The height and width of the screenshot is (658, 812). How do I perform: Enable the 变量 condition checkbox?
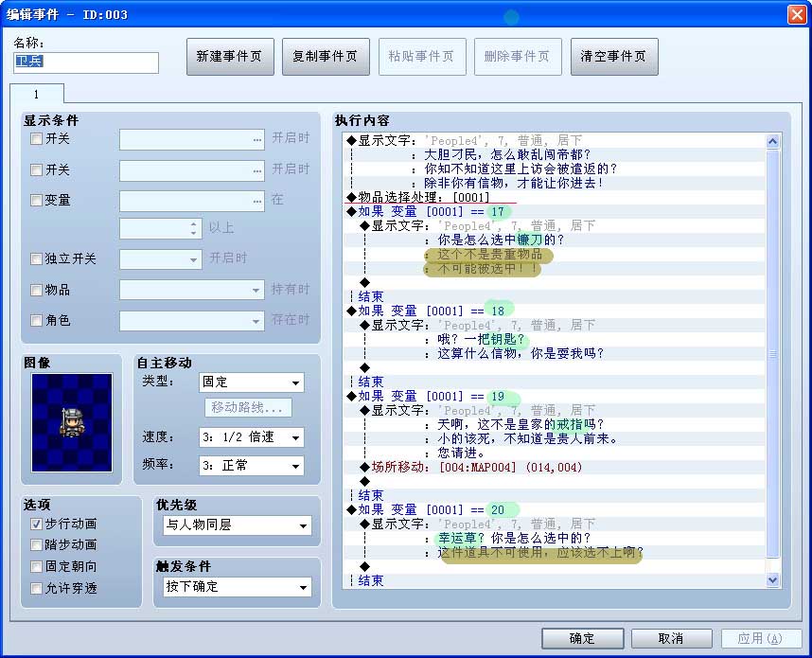(36, 201)
